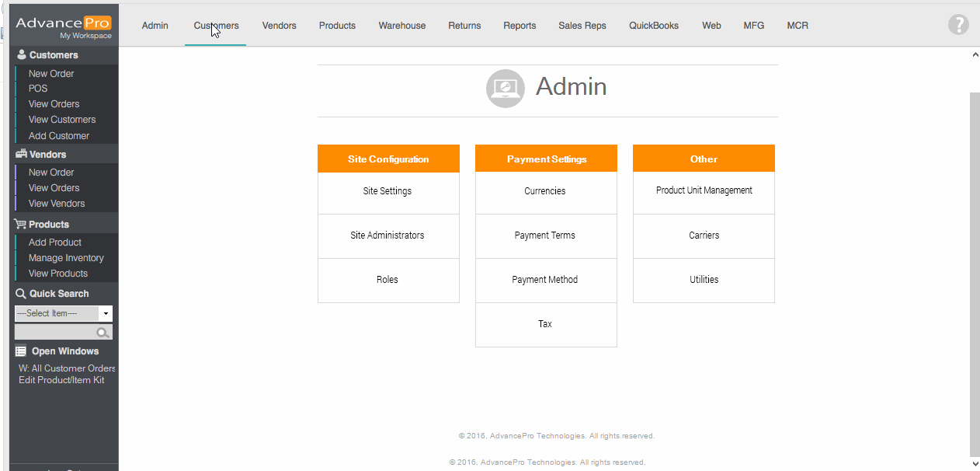Click the vertical scrollbar up arrow

click(x=975, y=54)
